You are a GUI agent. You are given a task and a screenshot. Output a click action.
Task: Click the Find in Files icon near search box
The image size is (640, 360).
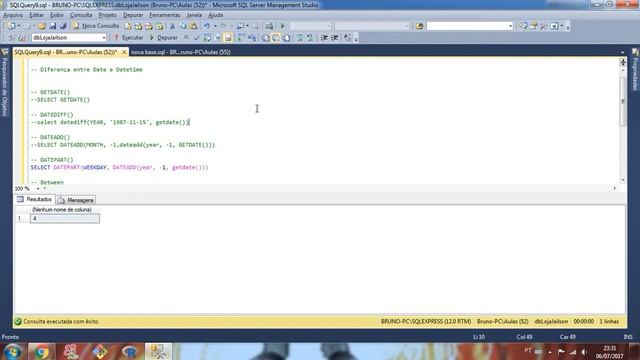coord(420,26)
